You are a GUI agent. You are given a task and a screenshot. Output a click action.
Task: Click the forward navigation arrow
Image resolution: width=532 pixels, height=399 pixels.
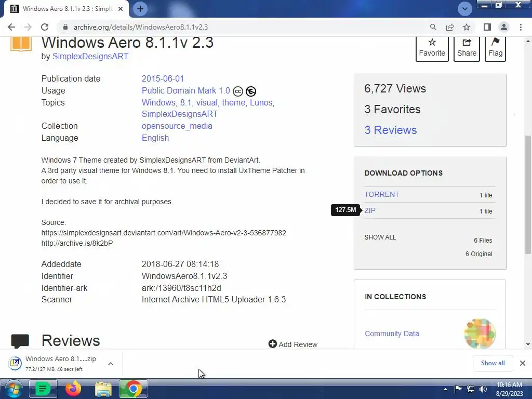[28, 27]
